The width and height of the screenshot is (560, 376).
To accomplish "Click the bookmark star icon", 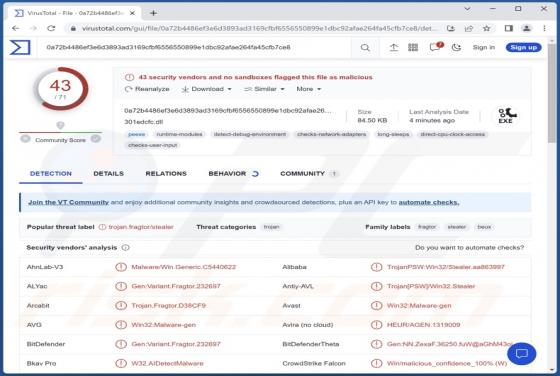I will coord(486,28).
